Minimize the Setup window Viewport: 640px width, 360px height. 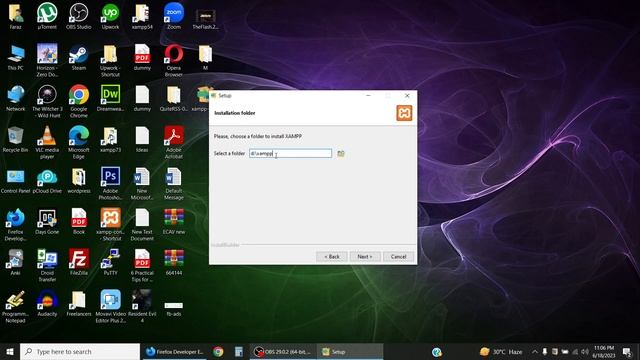[x=368, y=96]
